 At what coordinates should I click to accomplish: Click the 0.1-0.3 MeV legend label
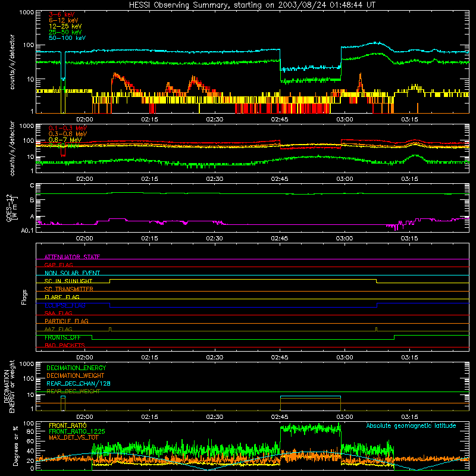68,128
